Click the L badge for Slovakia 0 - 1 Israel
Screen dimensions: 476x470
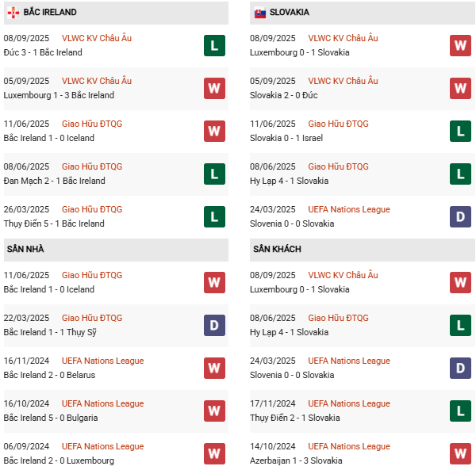(x=460, y=131)
